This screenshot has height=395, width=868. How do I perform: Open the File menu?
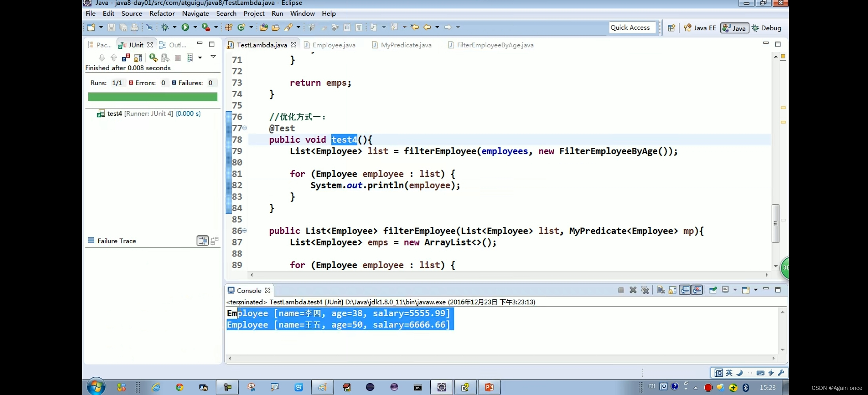click(x=90, y=14)
